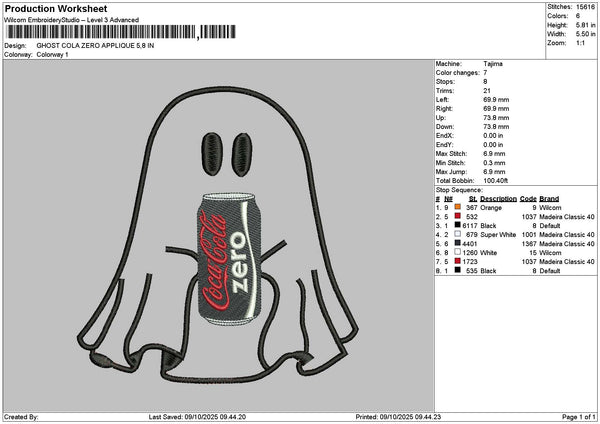Click the 'Brand' column header

[x=549, y=199]
